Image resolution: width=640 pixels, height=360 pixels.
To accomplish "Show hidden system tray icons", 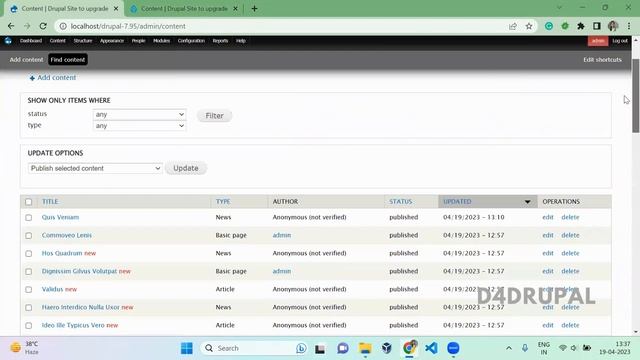I will click(509, 348).
